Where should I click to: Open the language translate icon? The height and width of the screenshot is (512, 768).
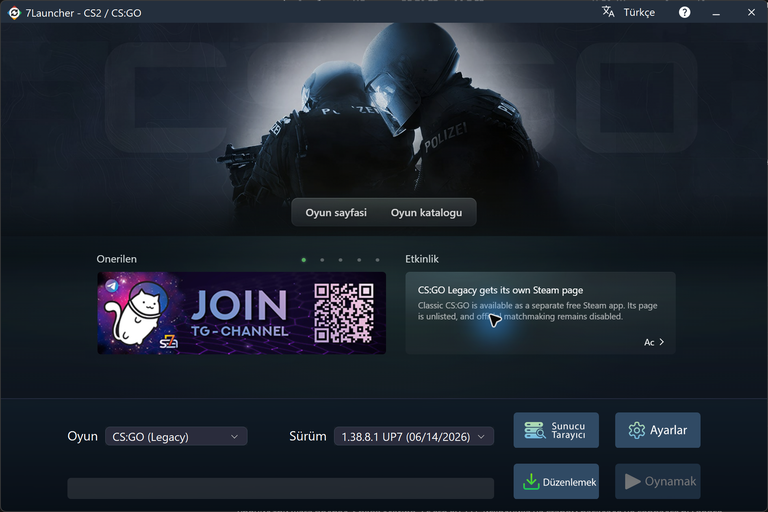pyautogui.click(x=608, y=12)
